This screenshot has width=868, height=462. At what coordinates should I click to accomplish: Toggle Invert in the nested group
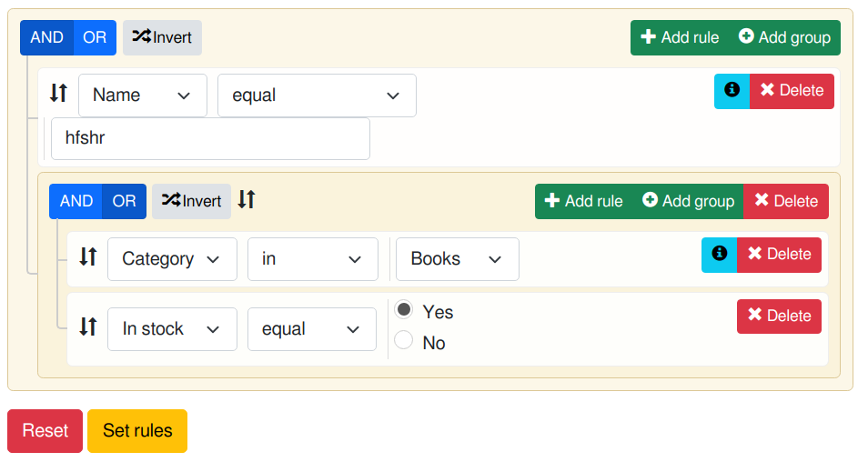click(x=192, y=201)
